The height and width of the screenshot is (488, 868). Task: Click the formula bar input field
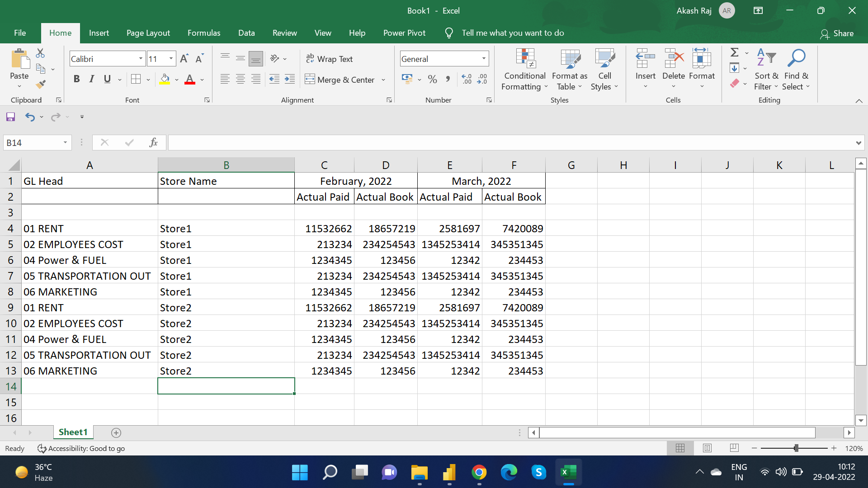(511, 143)
